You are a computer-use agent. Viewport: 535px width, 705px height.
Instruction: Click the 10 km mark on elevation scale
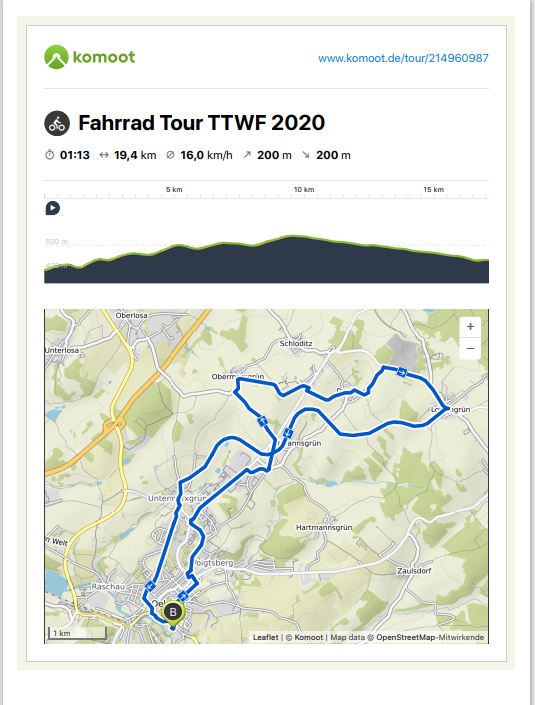[x=304, y=190]
